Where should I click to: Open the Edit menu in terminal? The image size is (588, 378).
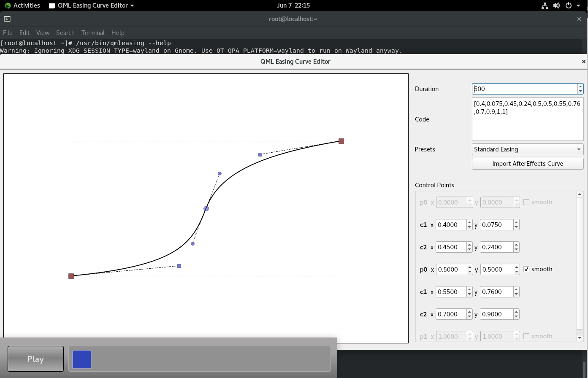pos(24,33)
